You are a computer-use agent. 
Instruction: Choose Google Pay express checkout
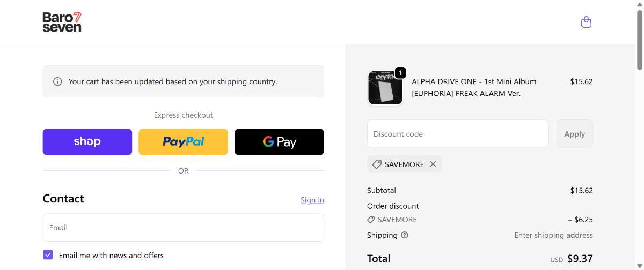point(279,142)
